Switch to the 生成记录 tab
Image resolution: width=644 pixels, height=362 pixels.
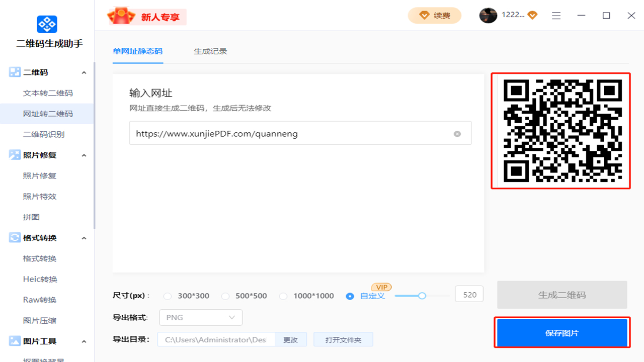click(210, 51)
